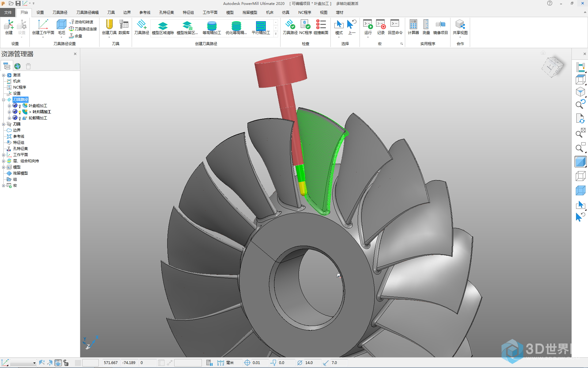Image resolution: width=588 pixels, height=368 pixels.
Task: Click the trash icon in explorer toolbar
Action: (x=28, y=66)
